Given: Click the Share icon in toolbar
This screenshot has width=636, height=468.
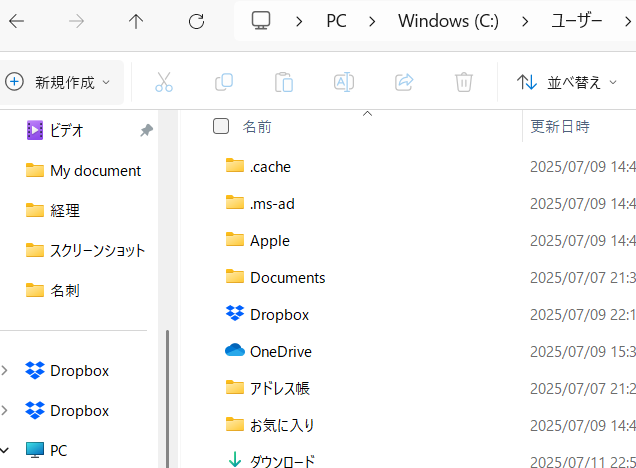Looking at the screenshot, I should click(404, 82).
